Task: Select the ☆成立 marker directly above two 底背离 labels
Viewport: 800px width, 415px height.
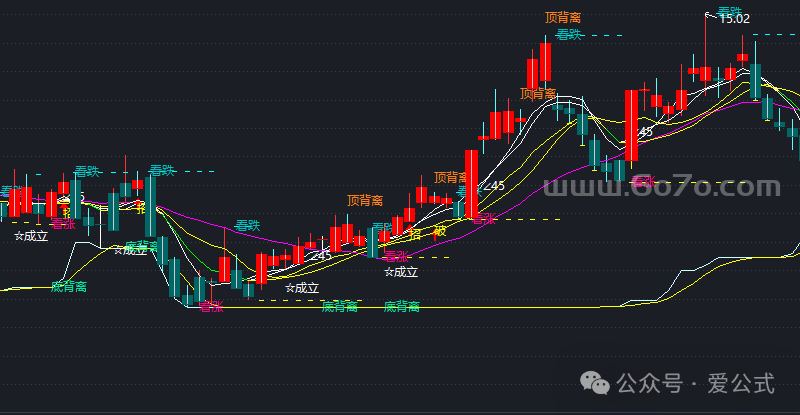Action: click(x=302, y=288)
